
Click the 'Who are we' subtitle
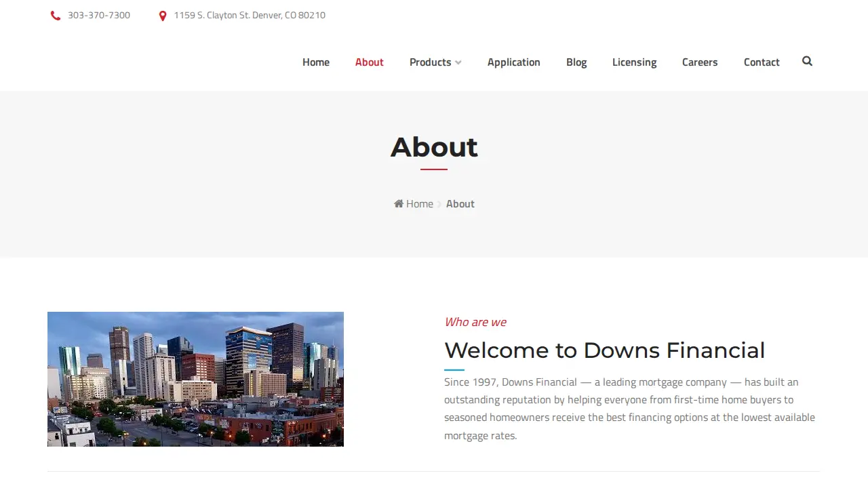[475, 322]
